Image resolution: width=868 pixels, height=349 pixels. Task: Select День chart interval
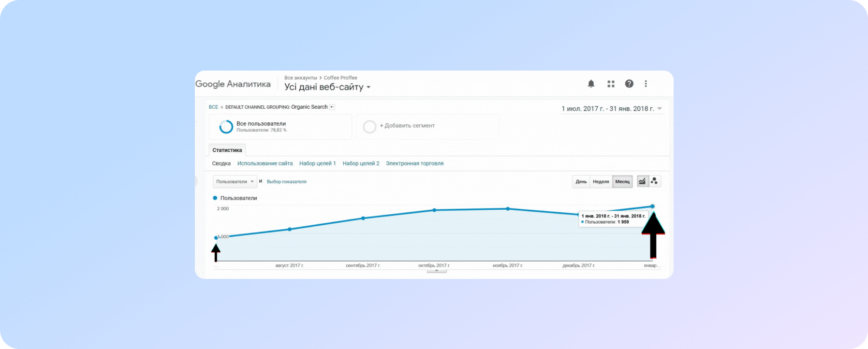tap(581, 182)
